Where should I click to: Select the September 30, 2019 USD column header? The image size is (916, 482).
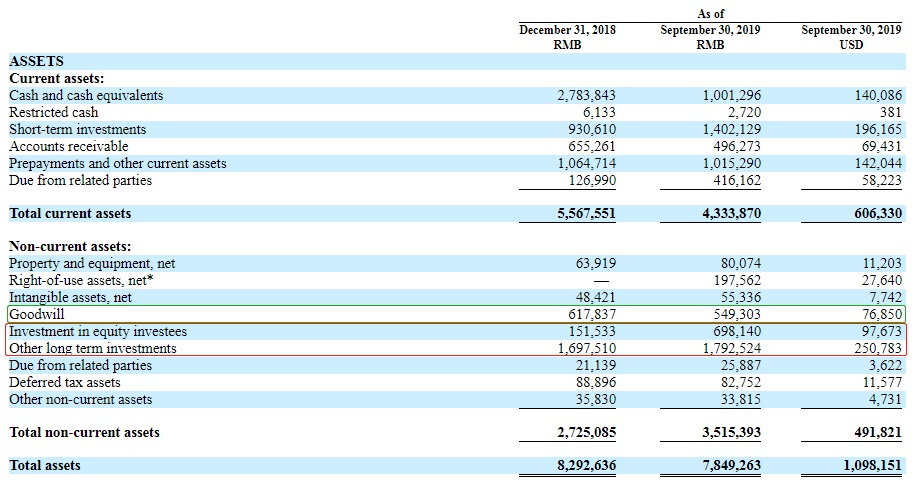coord(851,37)
